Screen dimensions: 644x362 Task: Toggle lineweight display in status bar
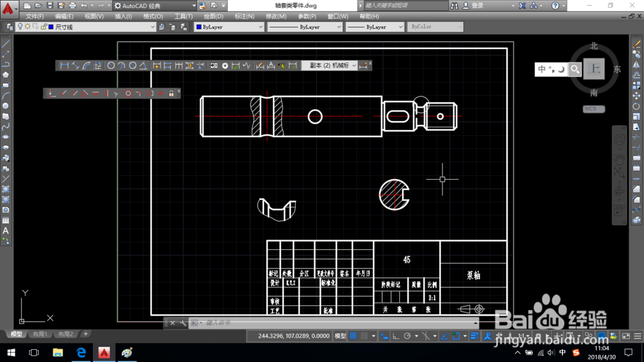point(475,336)
